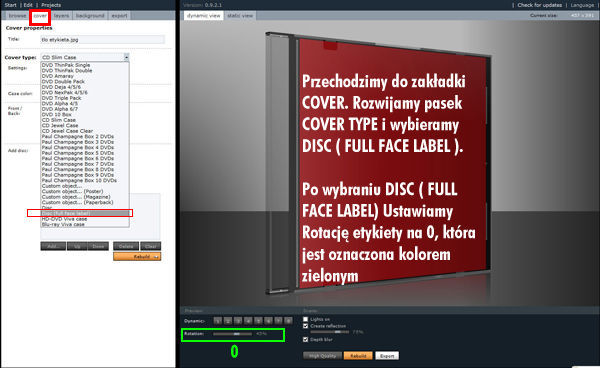Open the Cover type dropdown arrow
The image size is (600, 368).
[x=126, y=57]
